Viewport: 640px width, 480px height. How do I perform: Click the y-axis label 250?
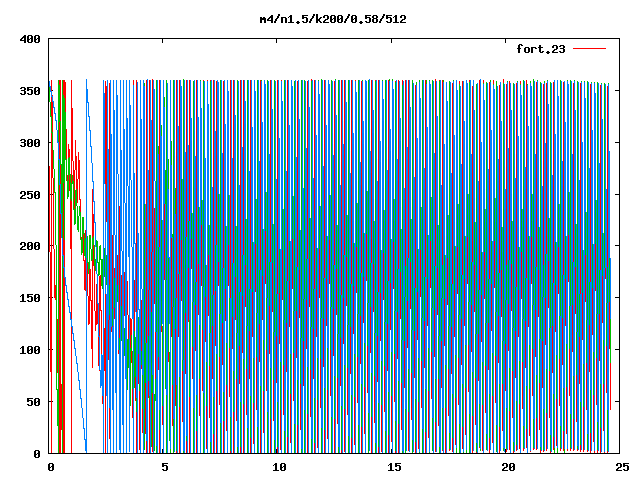pyautogui.click(x=30, y=195)
